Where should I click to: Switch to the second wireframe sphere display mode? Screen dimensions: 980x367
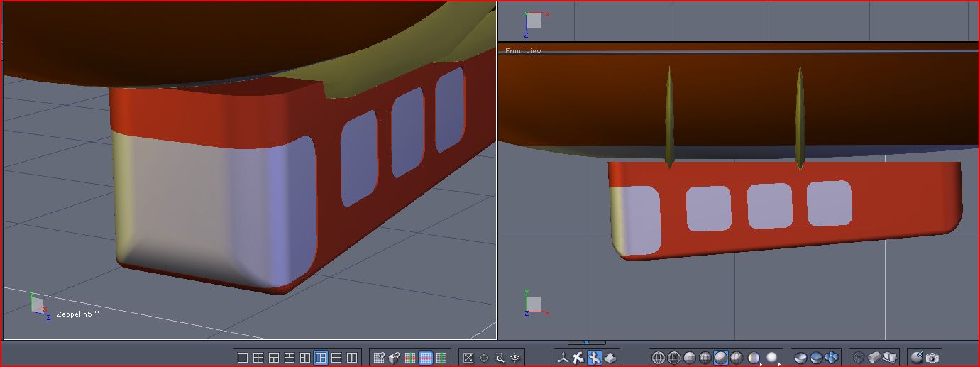[674, 358]
